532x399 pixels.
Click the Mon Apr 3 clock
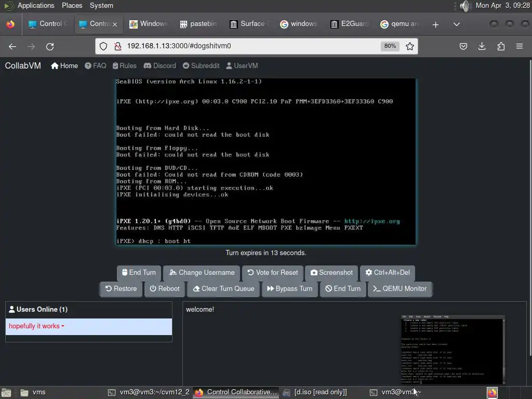[x=503, y=5]
